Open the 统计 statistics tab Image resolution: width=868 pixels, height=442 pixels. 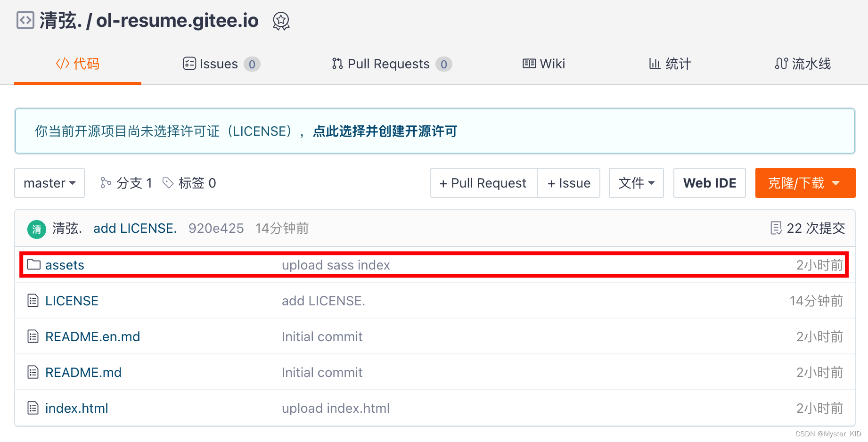(670, 64)
